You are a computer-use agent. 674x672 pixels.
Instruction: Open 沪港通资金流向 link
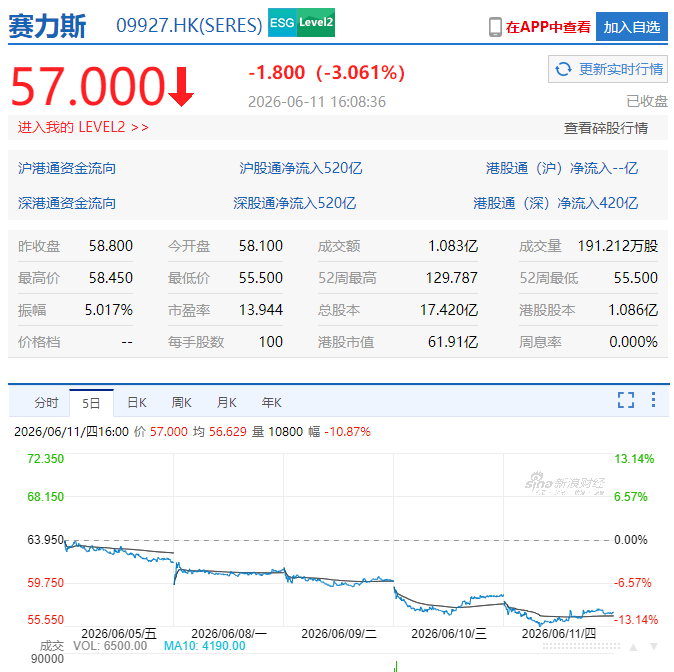coord(67,168)
